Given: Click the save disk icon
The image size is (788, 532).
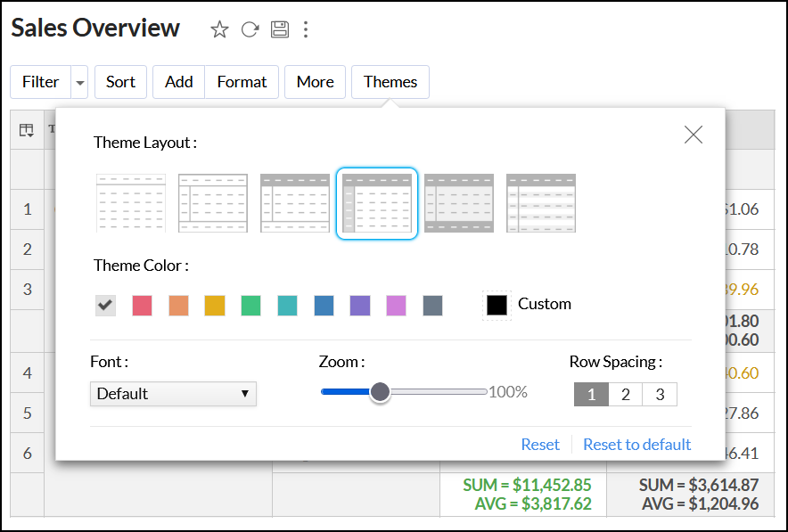Looking at the screenshot, I should [x=280, y=29].
